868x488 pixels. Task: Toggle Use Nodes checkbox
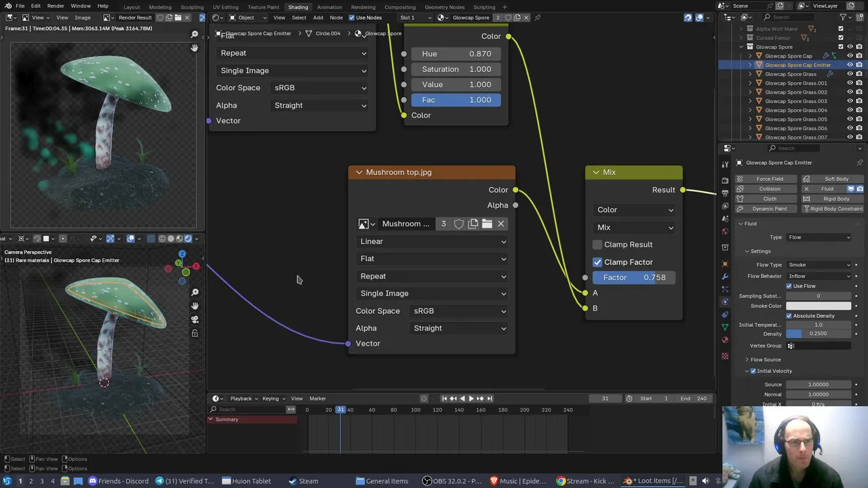pos(352,18)
